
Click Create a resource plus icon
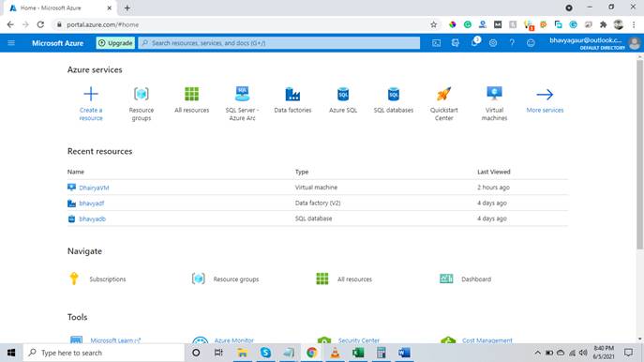tap(91, 94)
